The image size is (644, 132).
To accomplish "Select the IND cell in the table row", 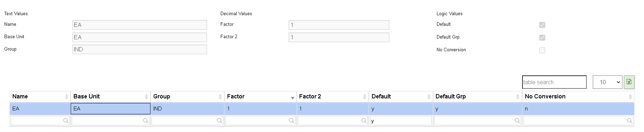I will coord(187,109).
